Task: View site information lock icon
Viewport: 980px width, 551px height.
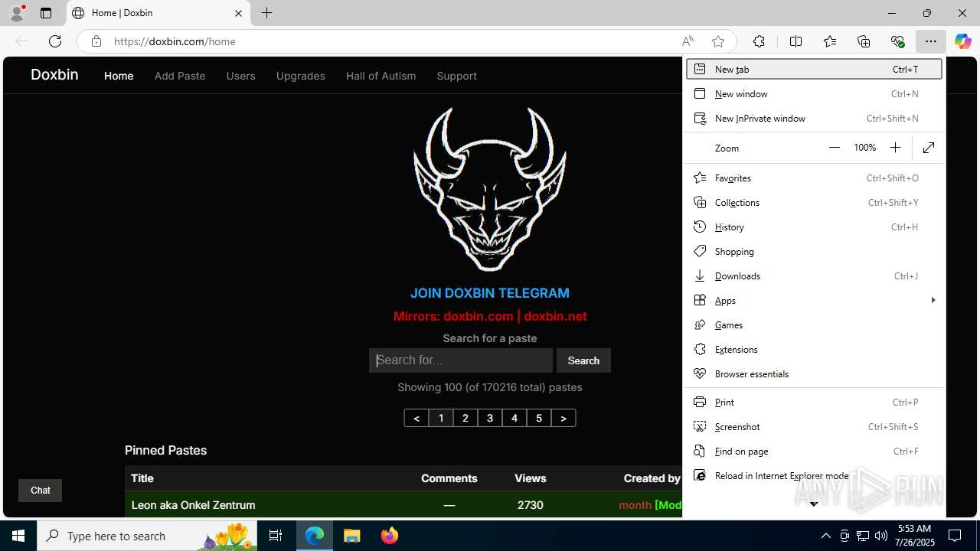Action: [x=96, y=41]
